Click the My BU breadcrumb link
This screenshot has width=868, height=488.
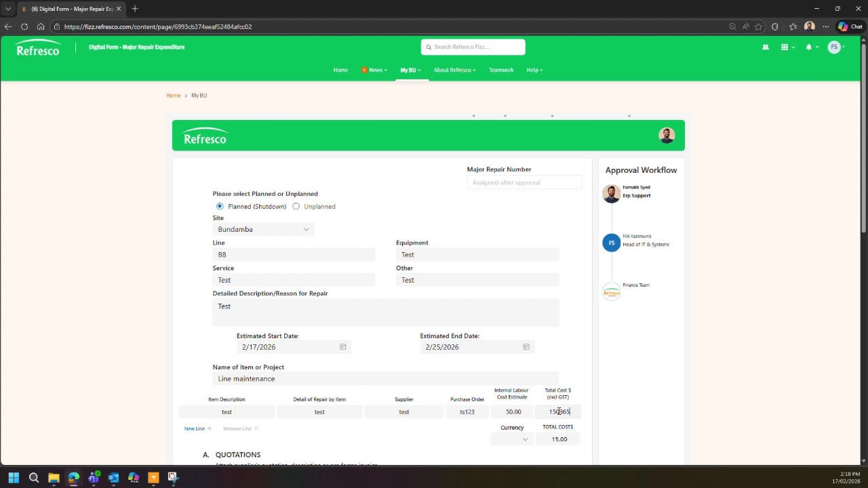(199, 96)
